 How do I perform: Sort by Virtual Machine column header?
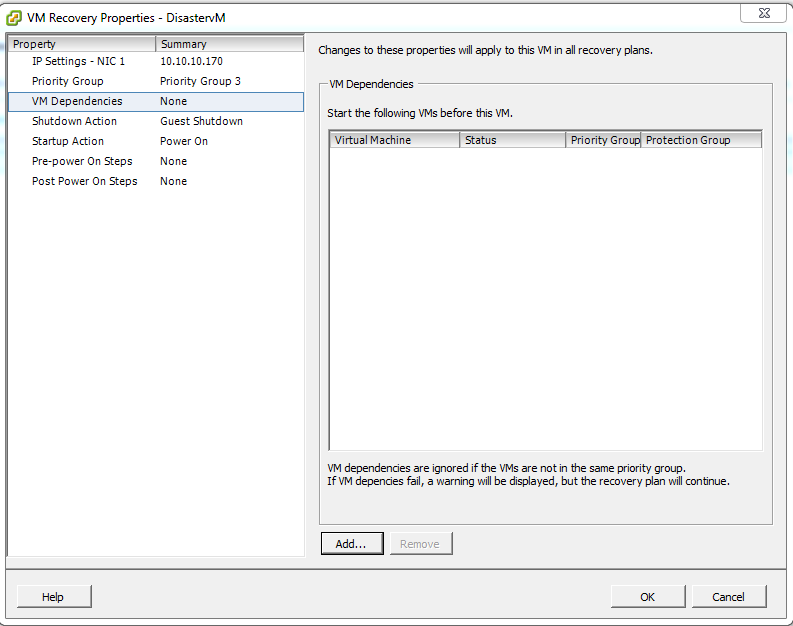pyautogui.click(x=394, y=140)
